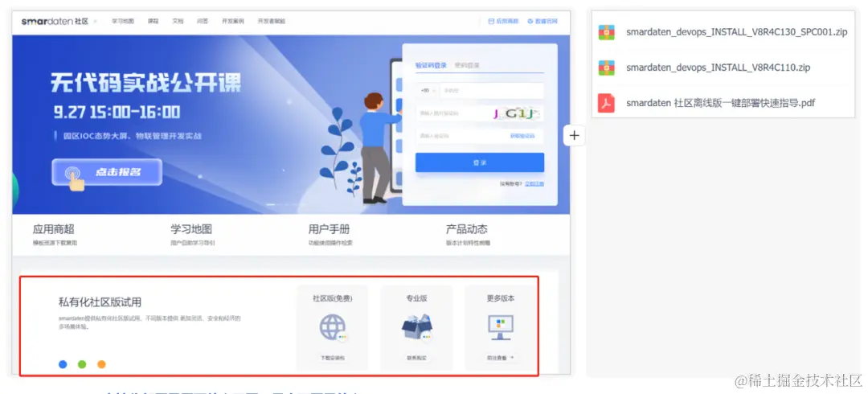
Task: Click the 点击报名 banner button
Action: pos(107,172)
